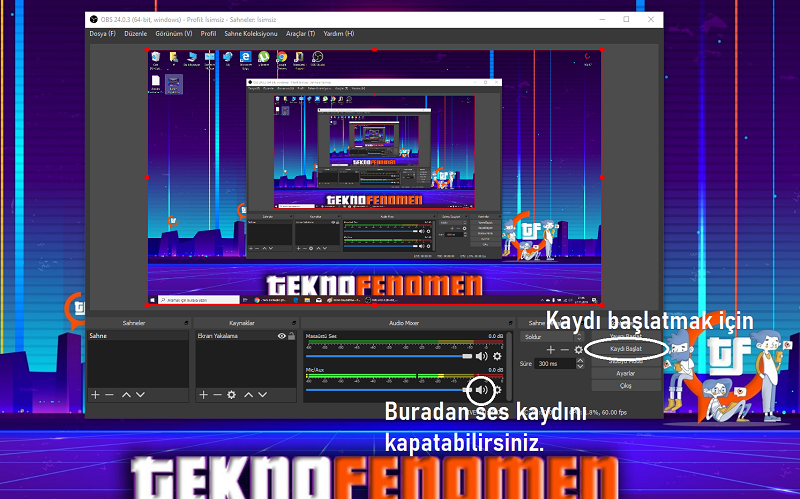Move the source up in Kaynaklar
The width and height of the screenshot is (800, 499).
(248, 394)
